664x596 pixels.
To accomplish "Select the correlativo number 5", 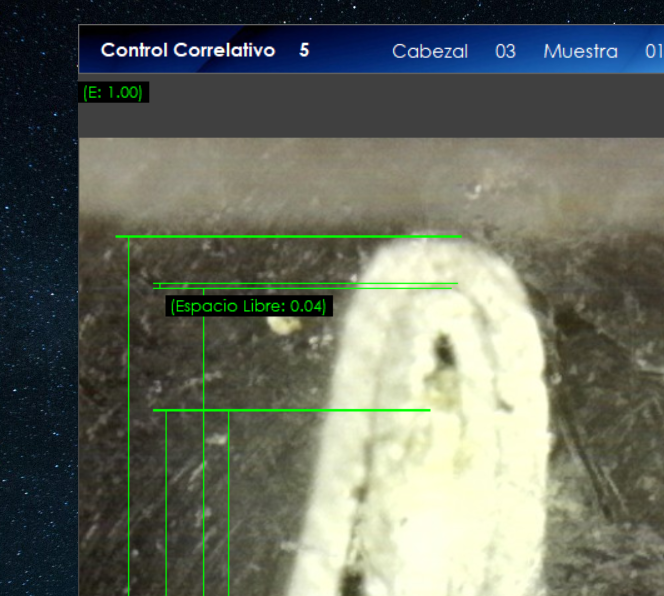I will pyautogui.click(x=304, y=50).
